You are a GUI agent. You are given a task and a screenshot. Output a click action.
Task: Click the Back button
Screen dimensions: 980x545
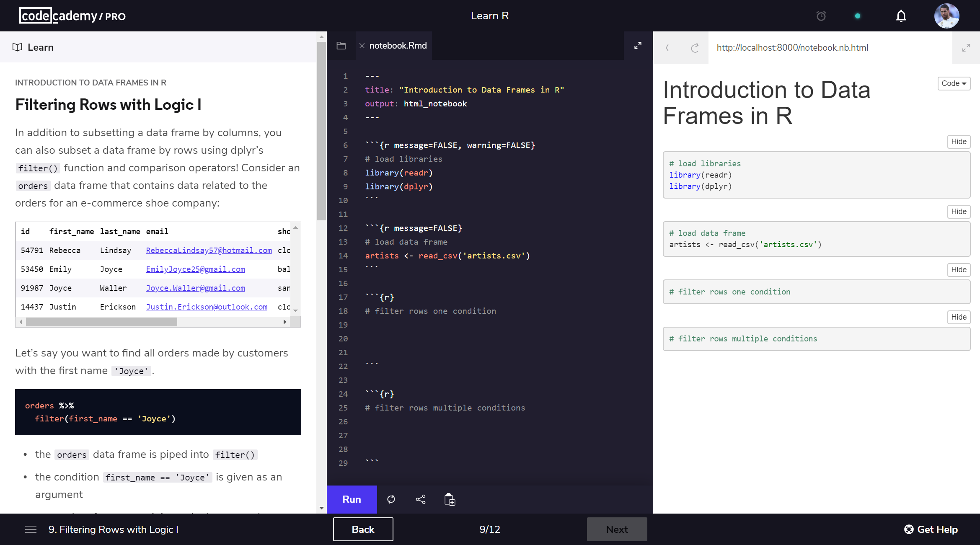pyautogui.click(x=363, y=530)
